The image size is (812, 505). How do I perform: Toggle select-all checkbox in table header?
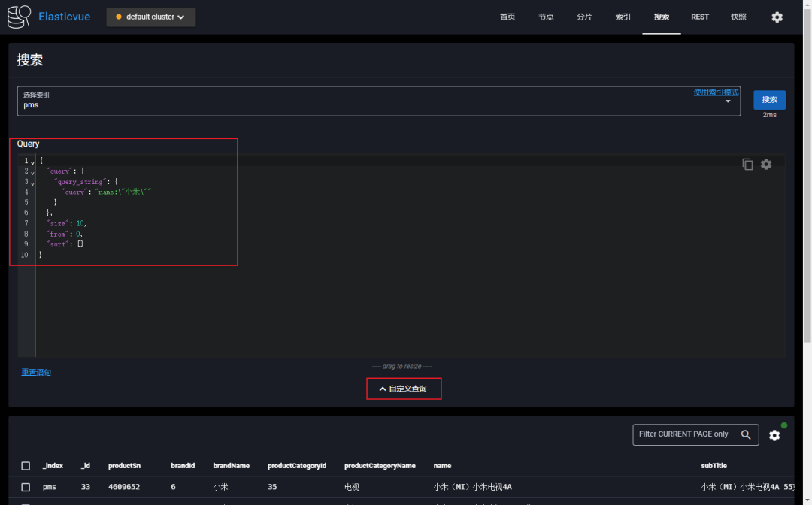point(26,466)
